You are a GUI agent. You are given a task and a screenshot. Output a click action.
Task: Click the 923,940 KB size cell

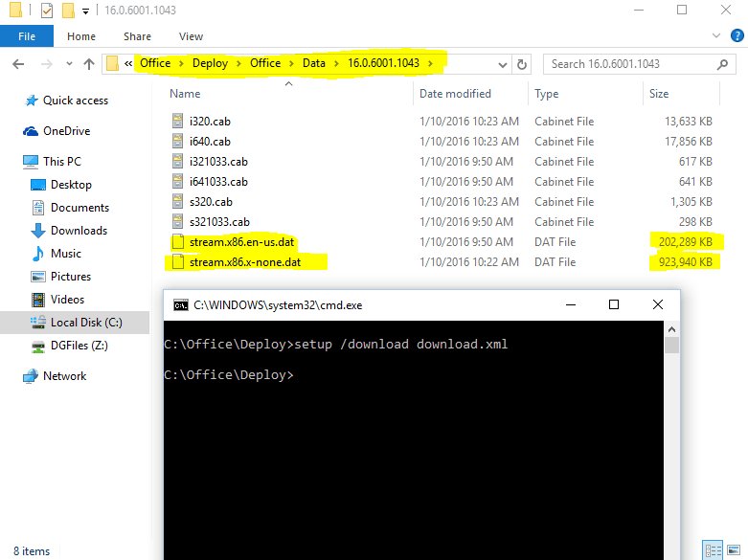tap(686, 262)
